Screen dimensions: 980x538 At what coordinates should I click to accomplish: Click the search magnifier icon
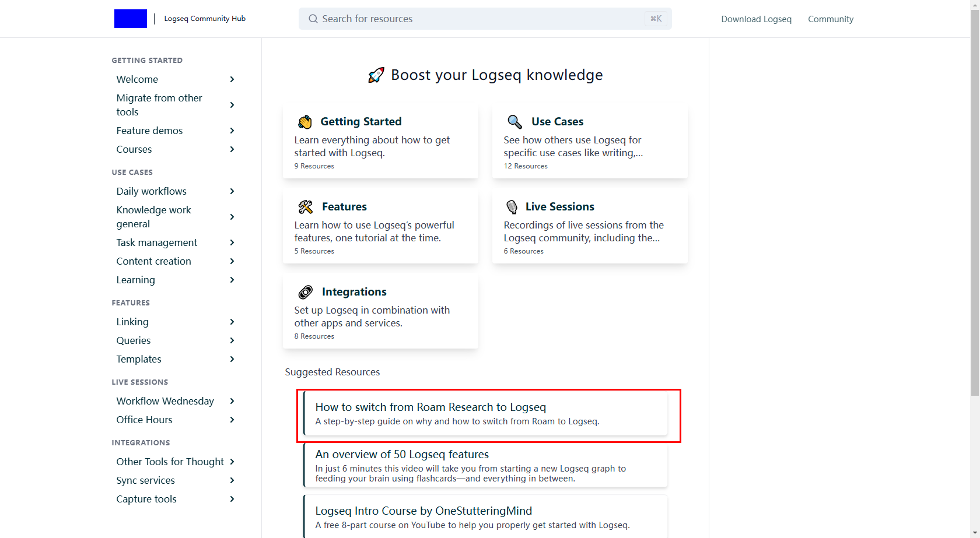coord(313,19)
